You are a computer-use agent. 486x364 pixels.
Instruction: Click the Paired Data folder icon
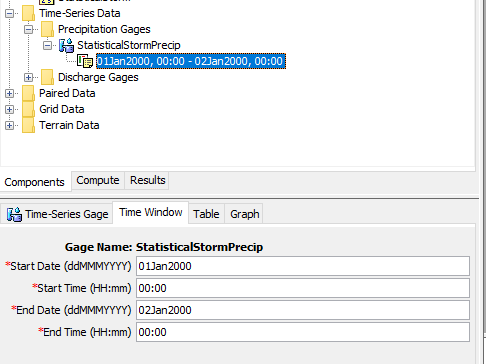[28, 93]
